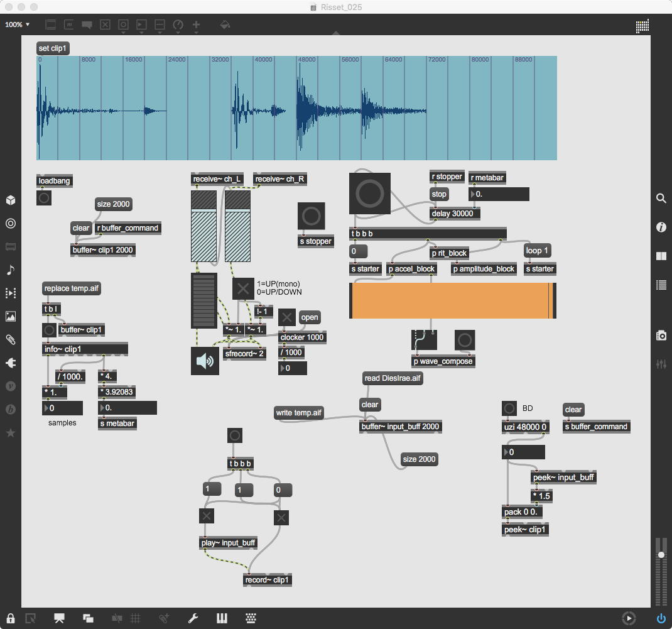
Task: Click the bang button above s stopper
Action: coord(312,216)
